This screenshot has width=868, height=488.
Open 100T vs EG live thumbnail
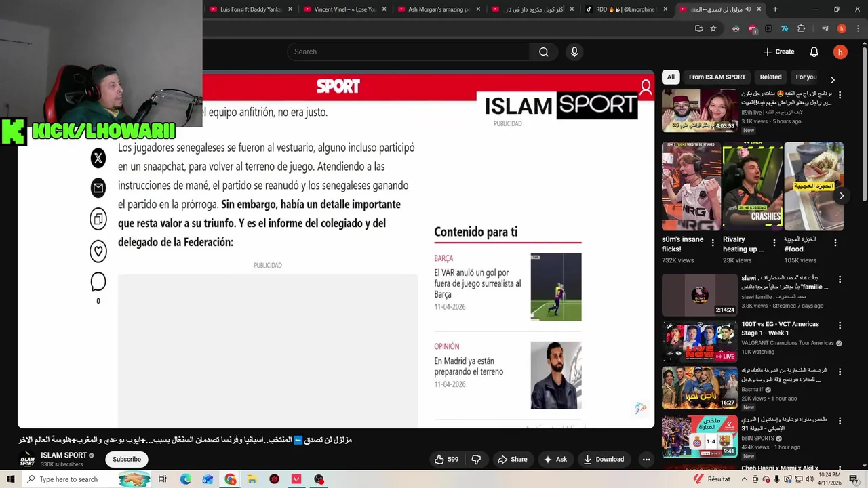tap(699, 342)
